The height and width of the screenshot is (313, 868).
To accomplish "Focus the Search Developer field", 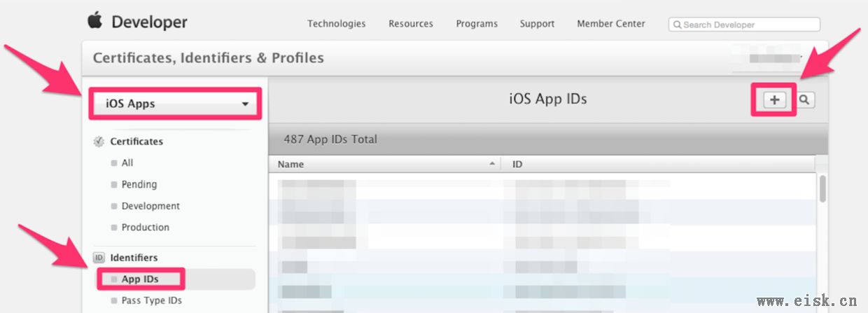I will coord(744,25).
